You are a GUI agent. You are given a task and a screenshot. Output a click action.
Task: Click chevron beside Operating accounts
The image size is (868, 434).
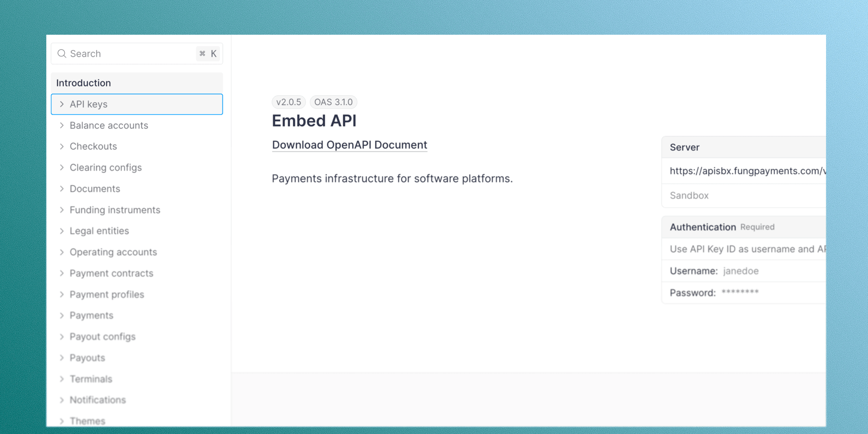pyautogui.click(x=62, y=252)
